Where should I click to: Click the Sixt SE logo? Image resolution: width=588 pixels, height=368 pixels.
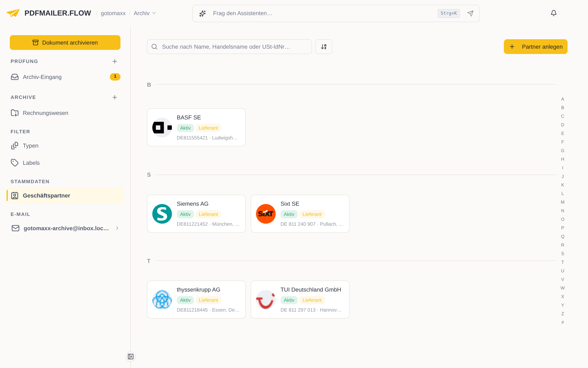[x=266, y=214]
